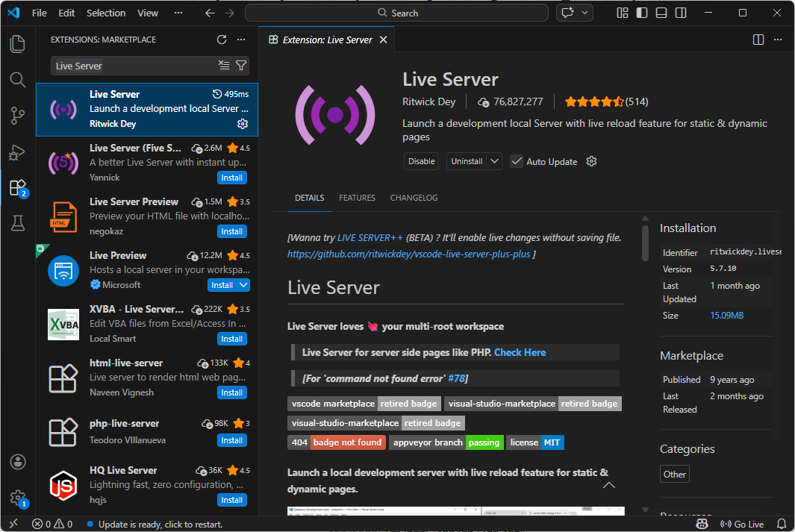The image size is (795, 532).
Task: Clear extensions search results icon
Action: pos(224,66)
